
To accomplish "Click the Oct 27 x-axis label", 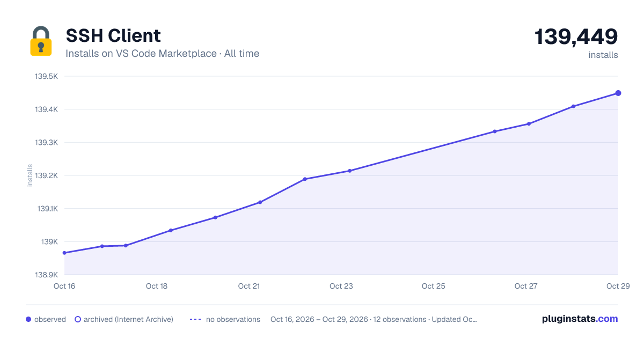I will [x=526, y=286].
